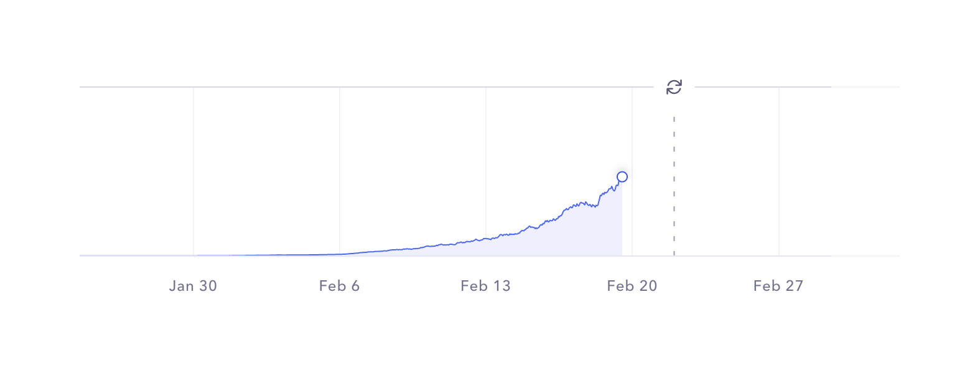Select the Feb 6 date label
Image resolution: width=980 pixels, height=371 pixels.
pos(339,286)
